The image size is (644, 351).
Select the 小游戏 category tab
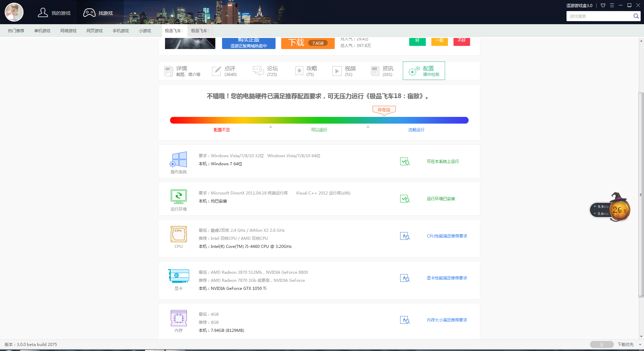tap(145, 31)
